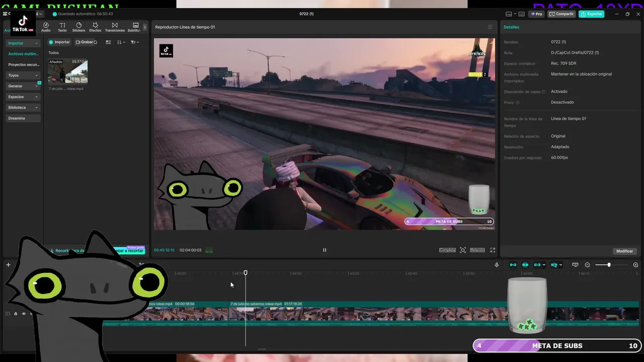Switch to the Detalles tab
Viewport: 644px width, 362px height.
pos(512,27)
